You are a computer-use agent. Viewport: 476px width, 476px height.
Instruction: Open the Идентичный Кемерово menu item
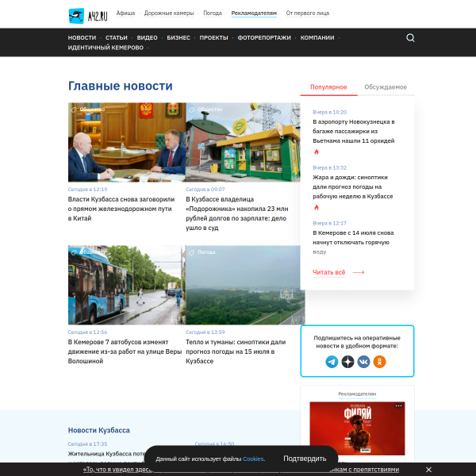click(106, 48)
